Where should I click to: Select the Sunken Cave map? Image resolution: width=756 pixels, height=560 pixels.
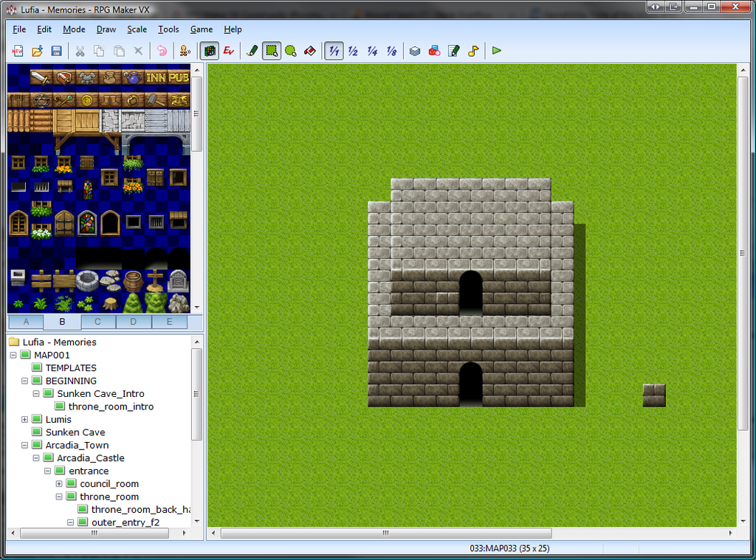75,432
